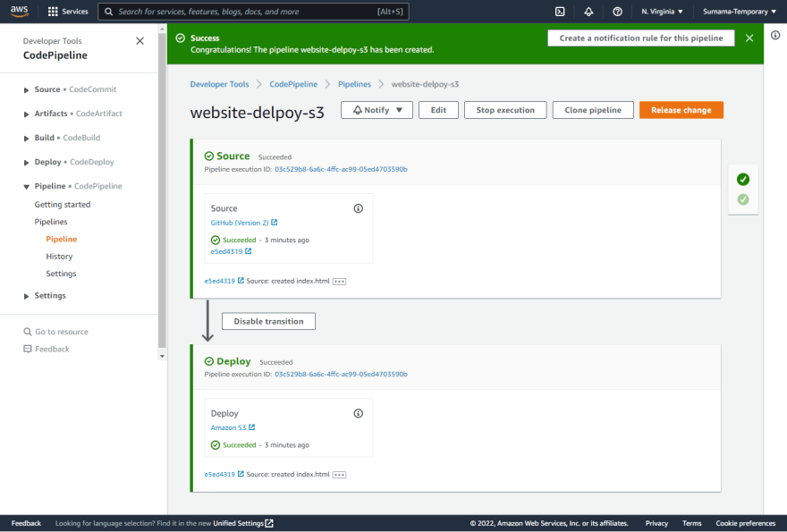
Task: Click the Deploy stage heading
Action: click(x=233, y=361)
